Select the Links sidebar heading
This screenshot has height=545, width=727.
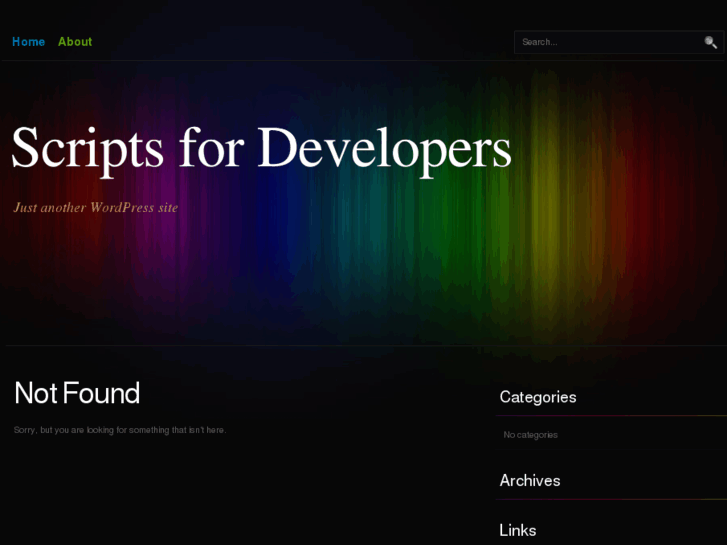coord(518,530)
